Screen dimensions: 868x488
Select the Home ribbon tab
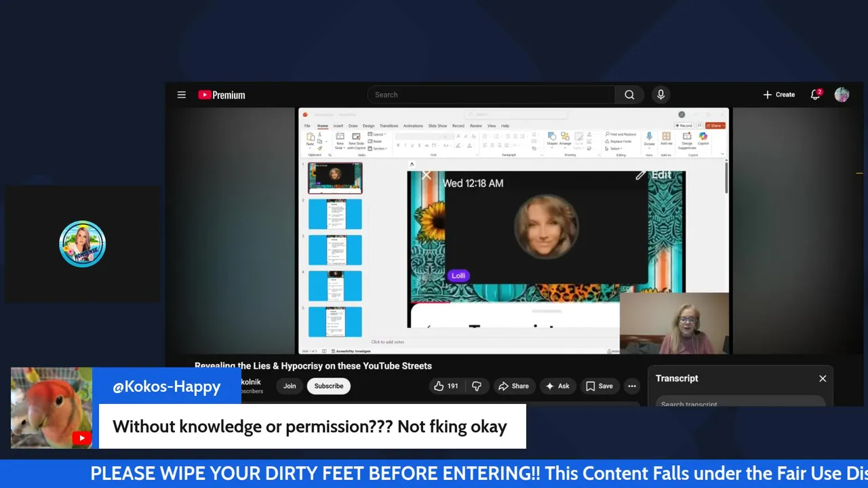tap(323, 126)
